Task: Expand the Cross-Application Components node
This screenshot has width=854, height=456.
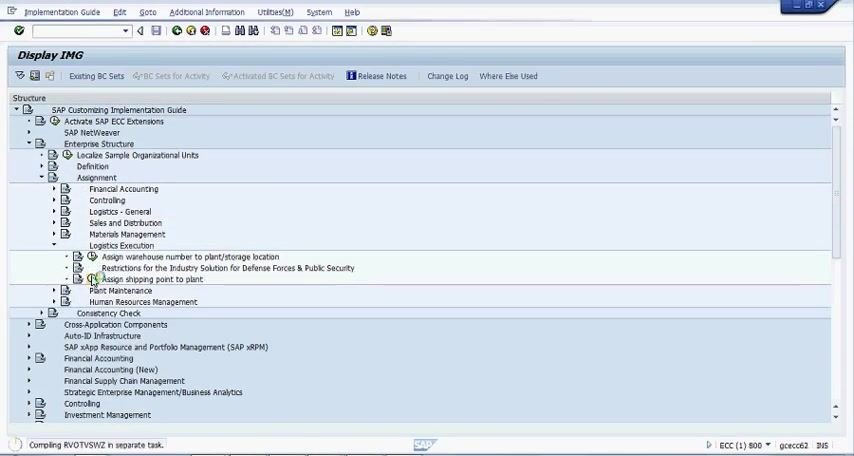Action: click(x=29, y=324)
